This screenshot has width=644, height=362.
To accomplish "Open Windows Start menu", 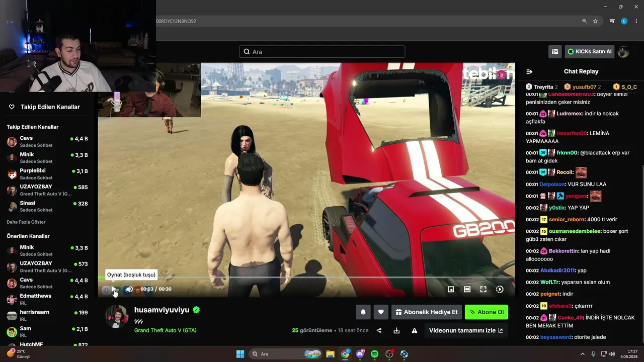I will (240, 354).
